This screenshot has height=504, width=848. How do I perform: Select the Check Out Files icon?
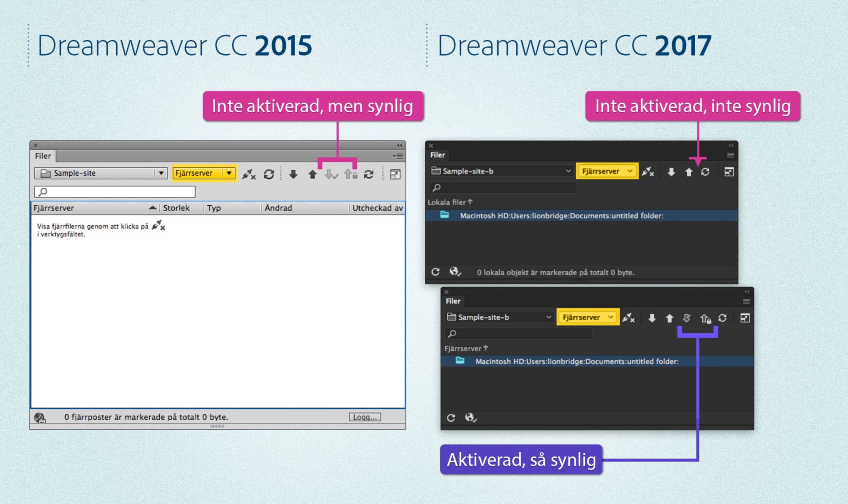[332, 174]
